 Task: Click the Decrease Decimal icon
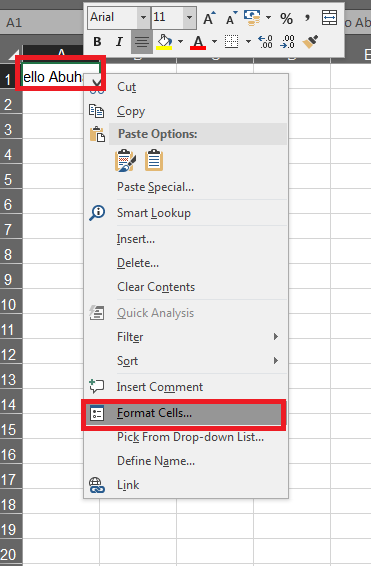pyautogui.click(x=288, y=42)
